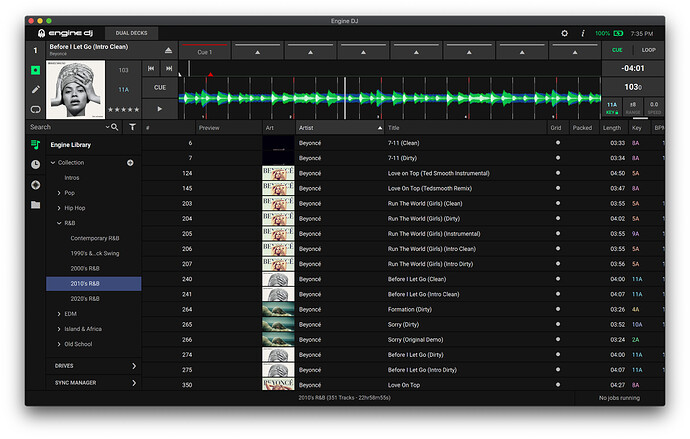Click the Beyoncé album artwork on deck

pos(76,90)
